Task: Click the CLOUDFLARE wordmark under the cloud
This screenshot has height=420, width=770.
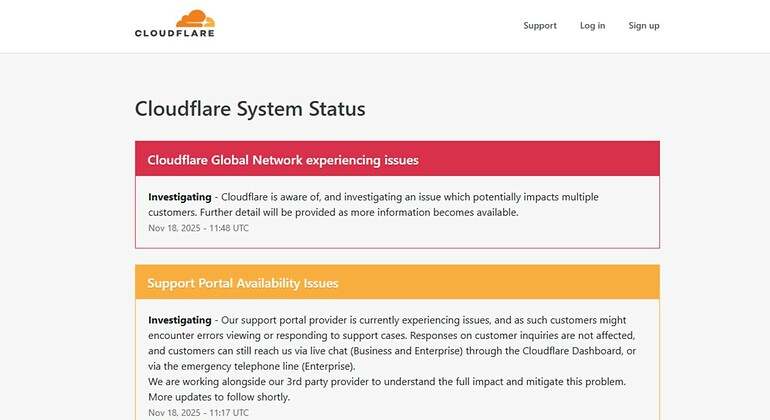Action: pyautogui.click(x=174, y=33)
